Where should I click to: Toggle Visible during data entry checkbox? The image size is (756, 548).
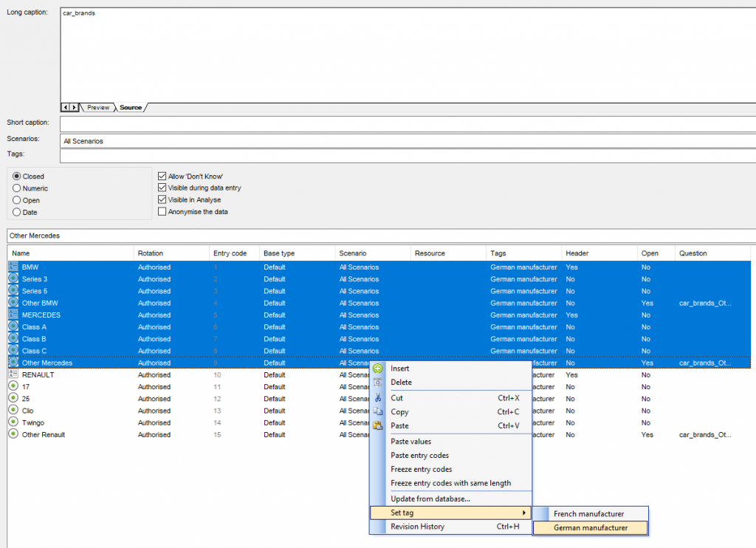coord(162,188)
